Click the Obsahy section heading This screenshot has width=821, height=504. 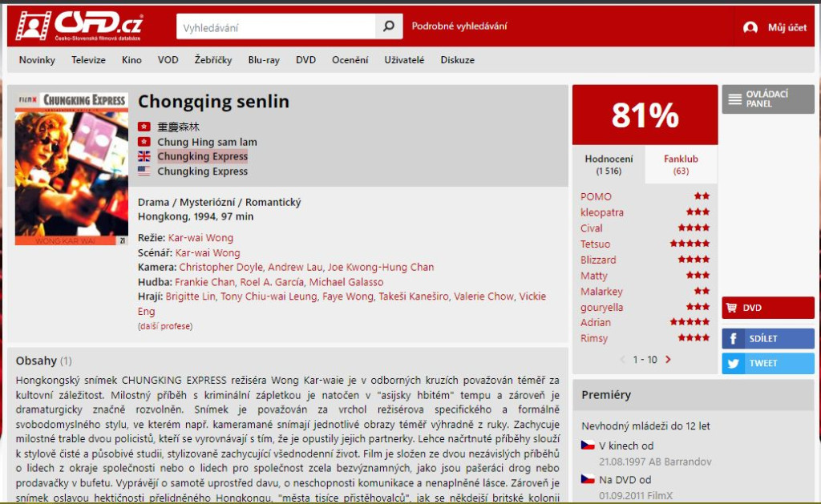(x=36, y=361)
